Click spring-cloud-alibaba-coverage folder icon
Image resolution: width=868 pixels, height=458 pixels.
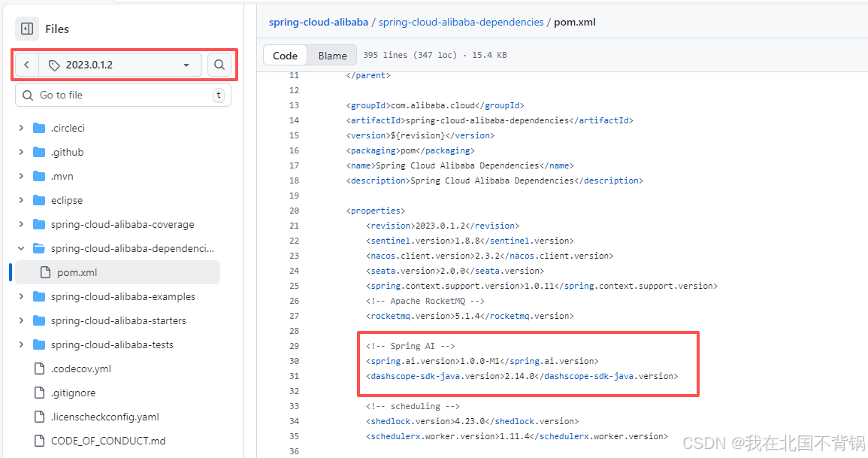coord(39,224)
